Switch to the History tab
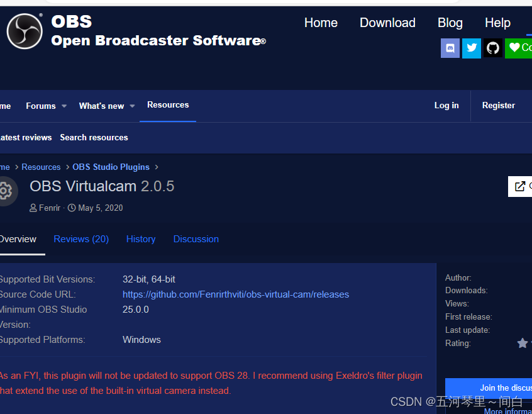The height and width of the screenshot is (414, 532). coord(141,239)
